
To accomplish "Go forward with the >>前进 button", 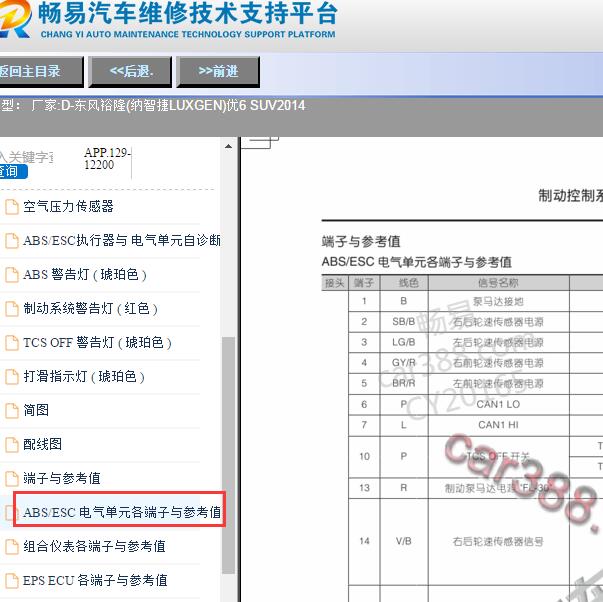I will (218, 72).
